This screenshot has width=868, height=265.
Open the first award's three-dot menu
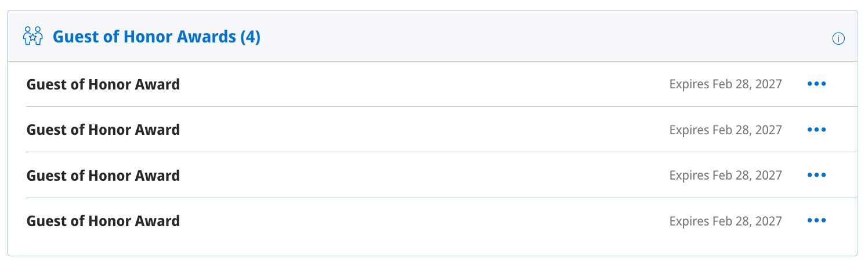(816, 84)
